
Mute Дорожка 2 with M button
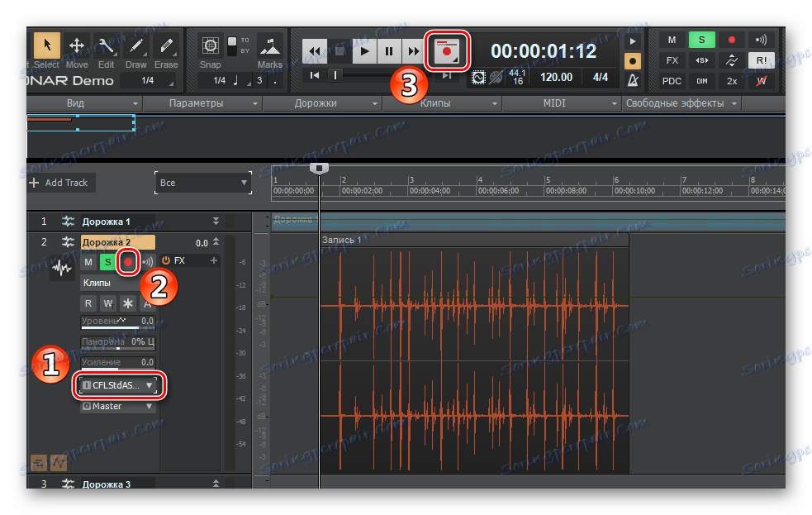pos(88,262)
